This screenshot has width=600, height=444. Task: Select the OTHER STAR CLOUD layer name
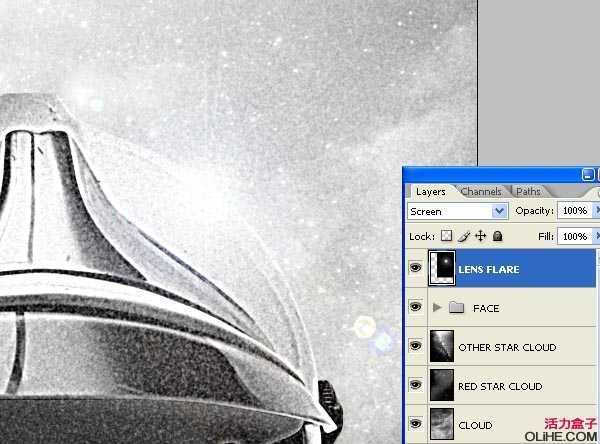click(x=506, y=347)
